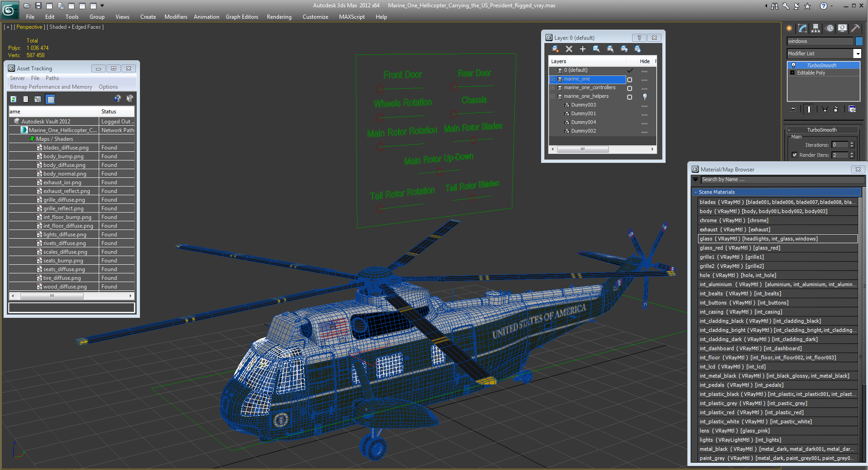This screenshot has width=868, height=470.
Task: Toggle Hide dash for 0 (default) layer
Action: point(644,71)
